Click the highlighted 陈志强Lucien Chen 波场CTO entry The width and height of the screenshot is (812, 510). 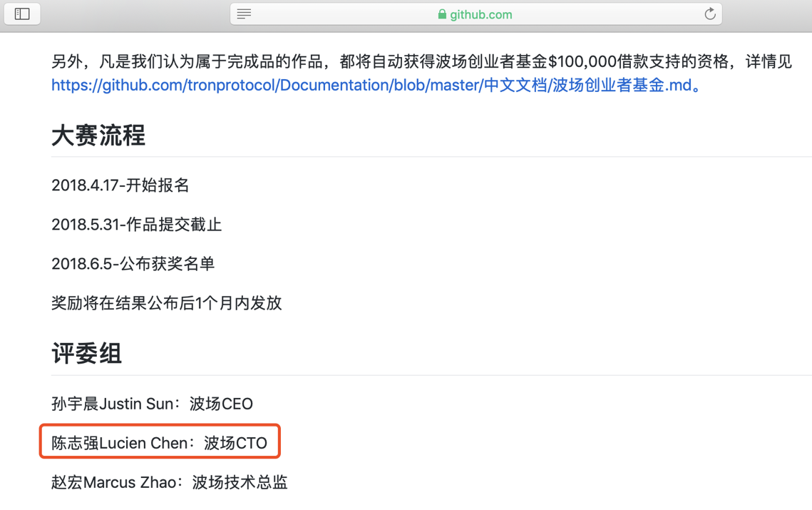point(160,443)
